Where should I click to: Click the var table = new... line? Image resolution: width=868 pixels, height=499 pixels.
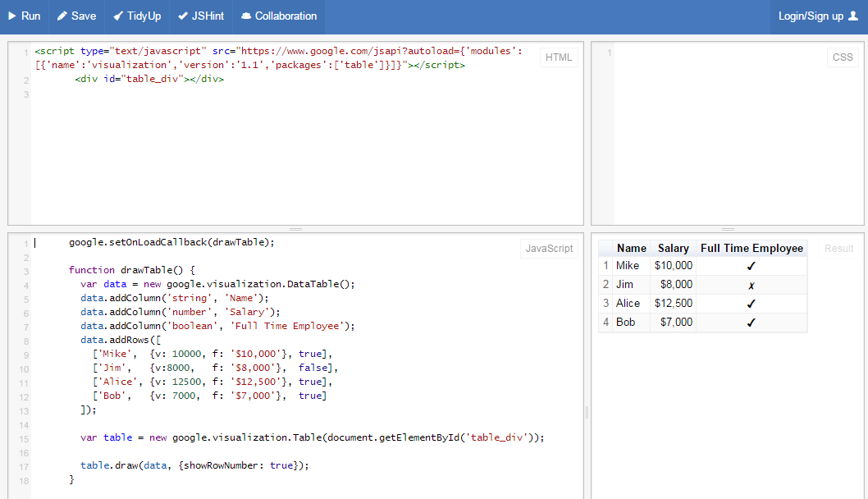coord(313,437)
